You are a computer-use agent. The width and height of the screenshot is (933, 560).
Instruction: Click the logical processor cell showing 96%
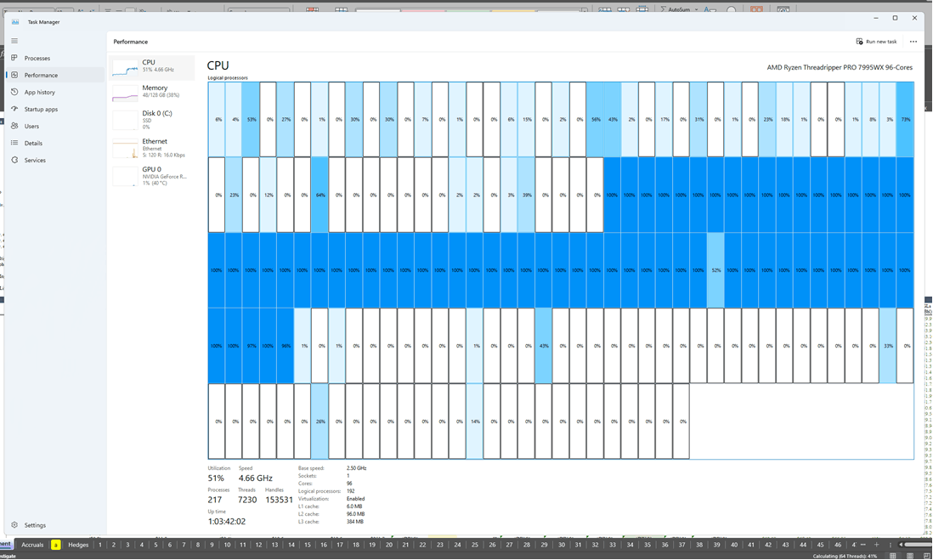click(x=286, y=346)
